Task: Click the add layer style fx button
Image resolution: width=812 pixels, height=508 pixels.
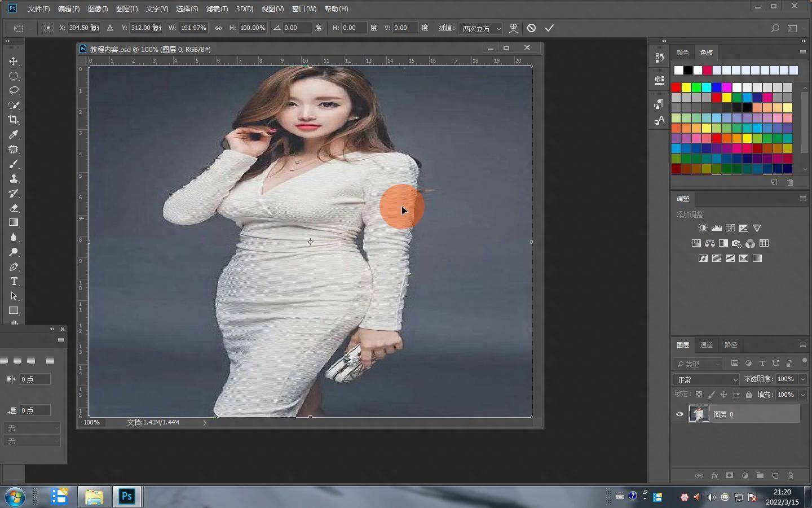Action: (x=714, y=476)
